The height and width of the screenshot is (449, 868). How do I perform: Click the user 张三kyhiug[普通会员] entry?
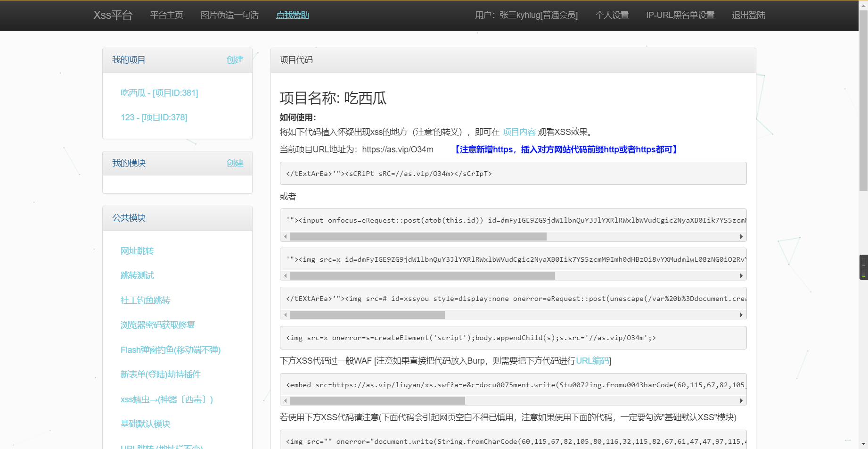526,15
